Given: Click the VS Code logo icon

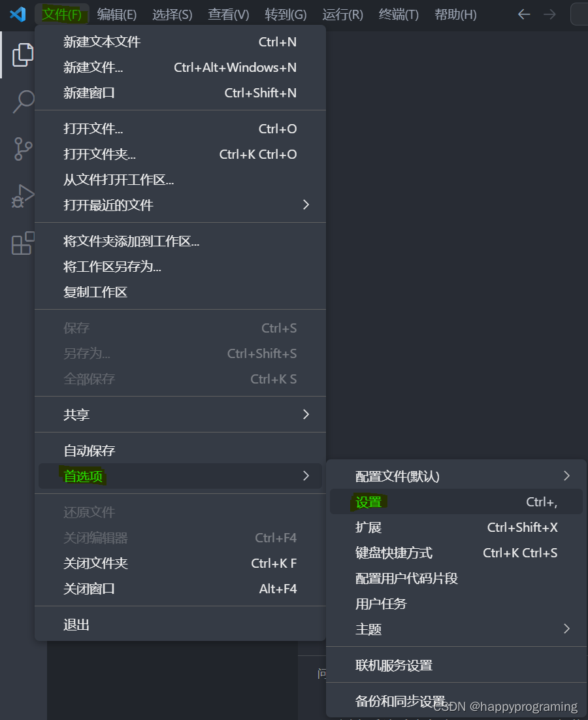Looking at the screenshot, I should 16,14.
